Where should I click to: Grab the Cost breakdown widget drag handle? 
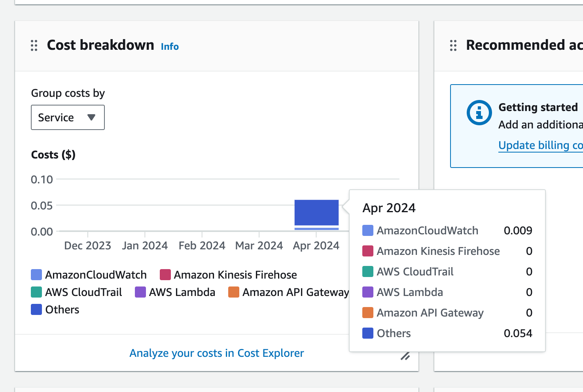tap(34, 45)
